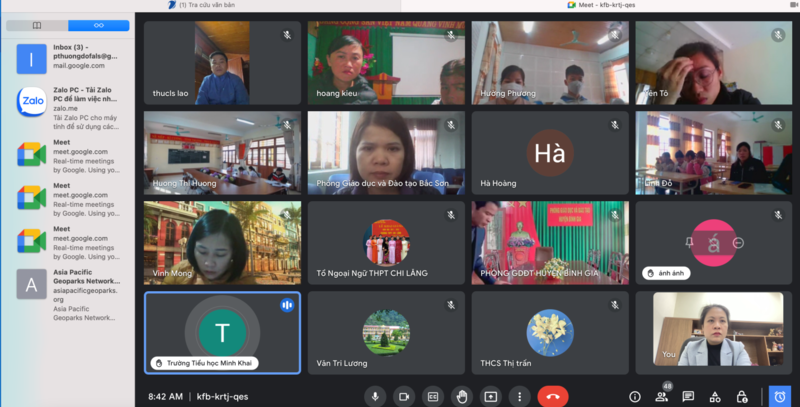
Task: Select the Hà Hoàng participant tile
Action: tap(550, 152)
